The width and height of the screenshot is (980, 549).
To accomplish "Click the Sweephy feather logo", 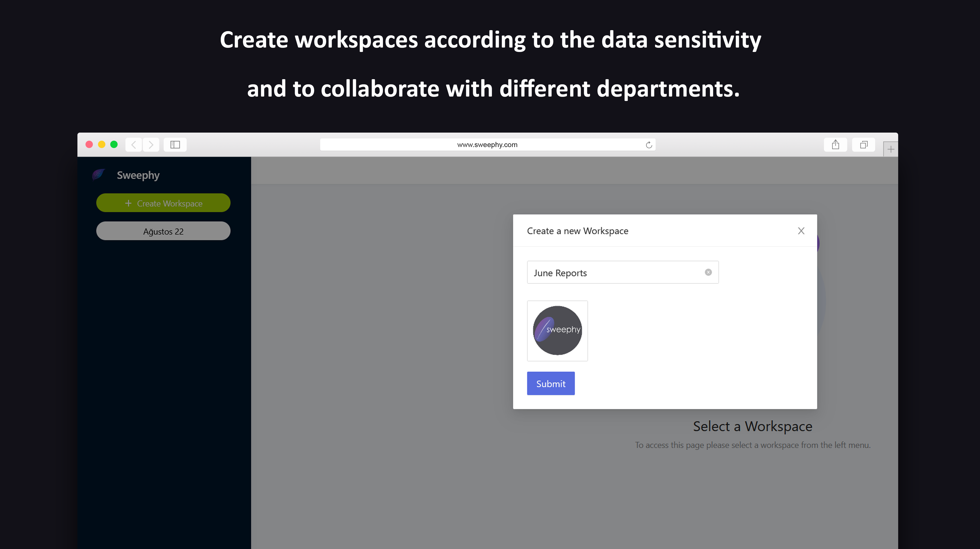I will click(98, 175).
